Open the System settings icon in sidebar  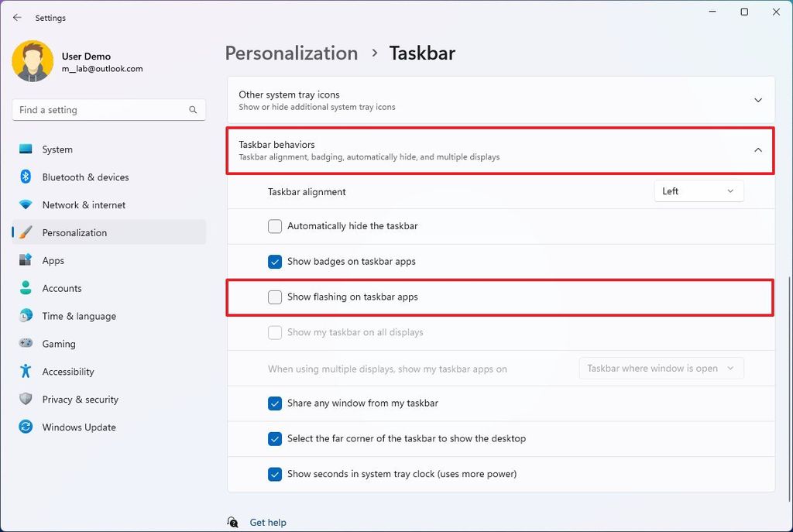point(26,149)
